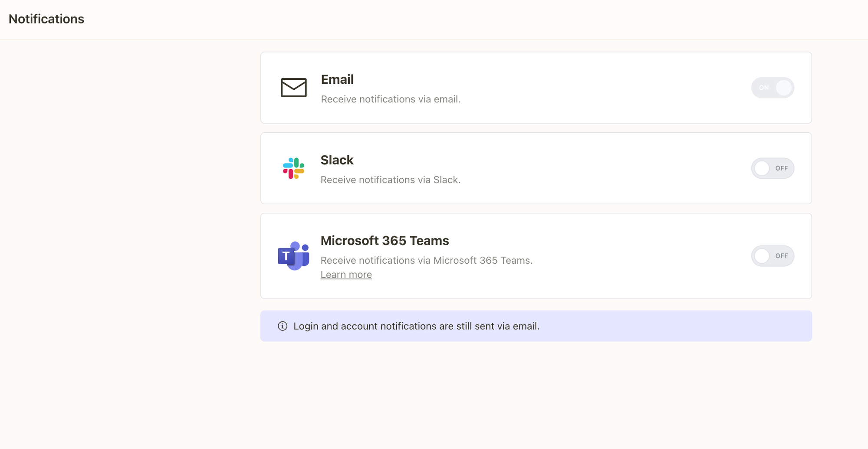868x449 pixels.
Task: Click the Microsoft 365 Teams icon
Action: [293, 256]
